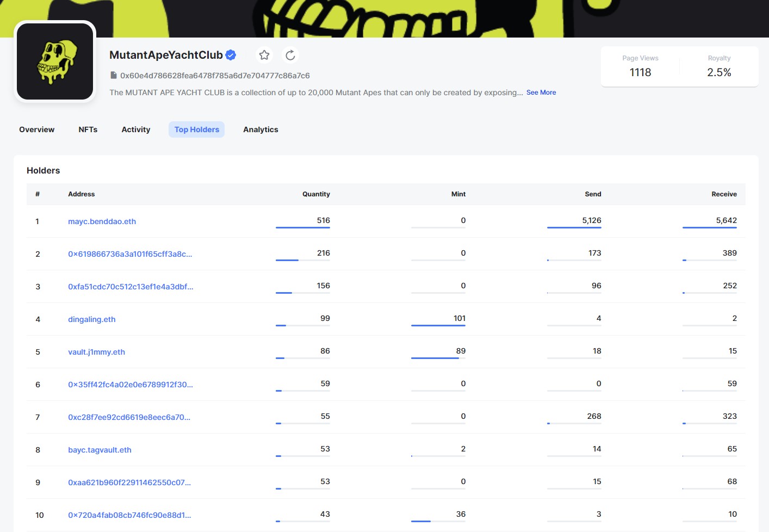The width and height of the screenshot is (769, 532).
Task: Open holder vault.j1mmy.eth
Action: (x=97, y=352)
